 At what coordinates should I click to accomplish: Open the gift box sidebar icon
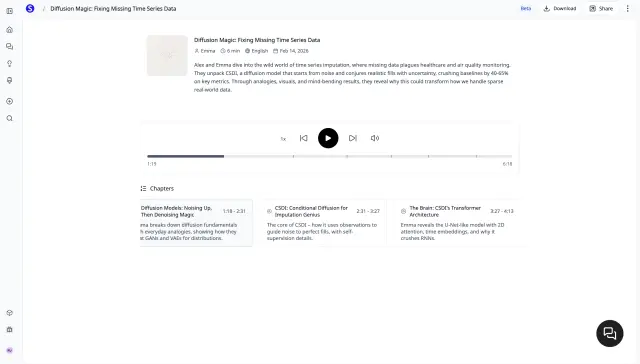coord(10,330)
